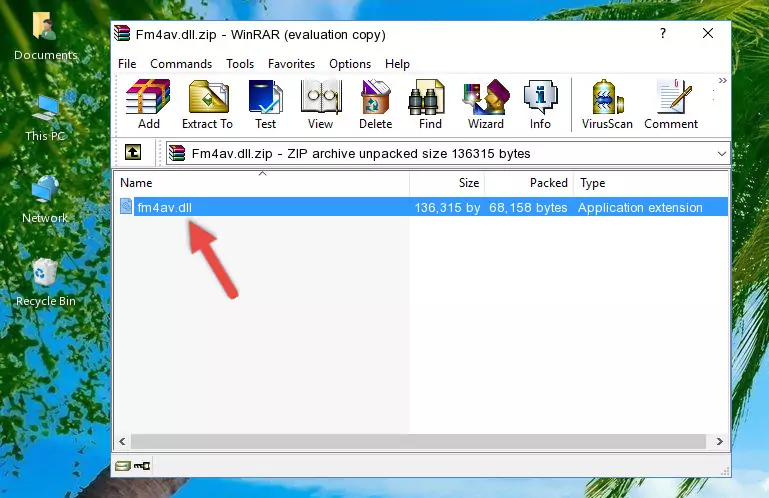Open the Documents desktop icon

[45, 36]
